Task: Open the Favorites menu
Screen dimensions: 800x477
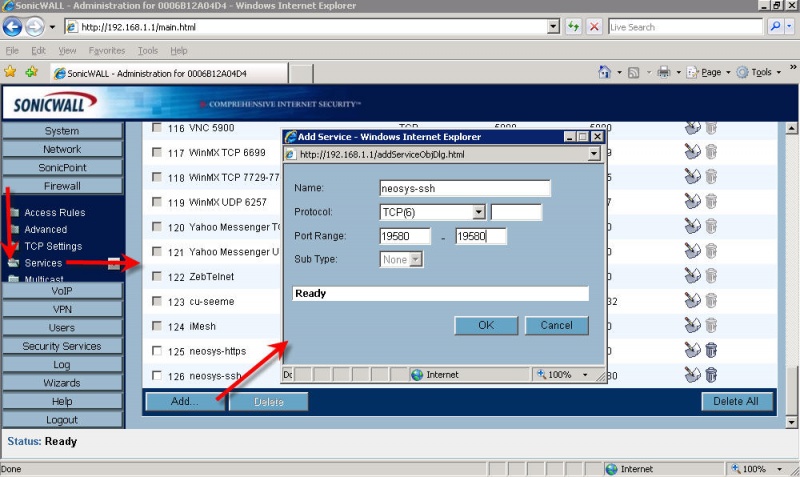Action: click(107, 51)
